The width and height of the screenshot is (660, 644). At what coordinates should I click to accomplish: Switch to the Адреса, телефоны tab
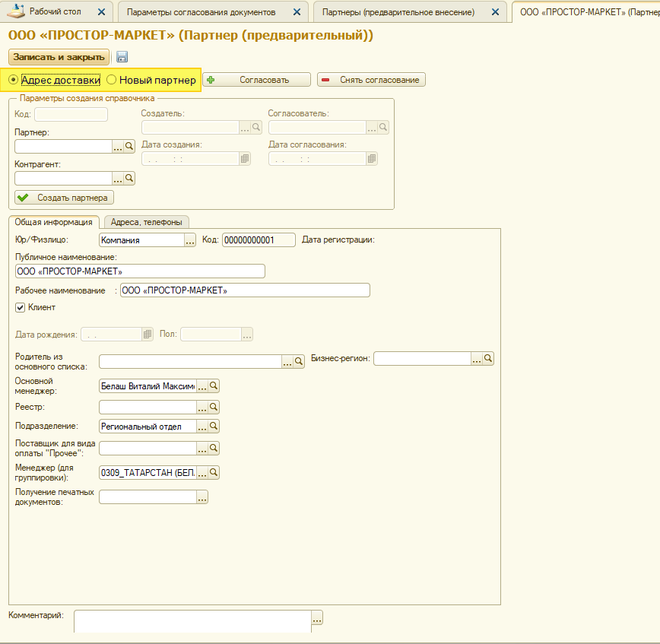(146, 222)
